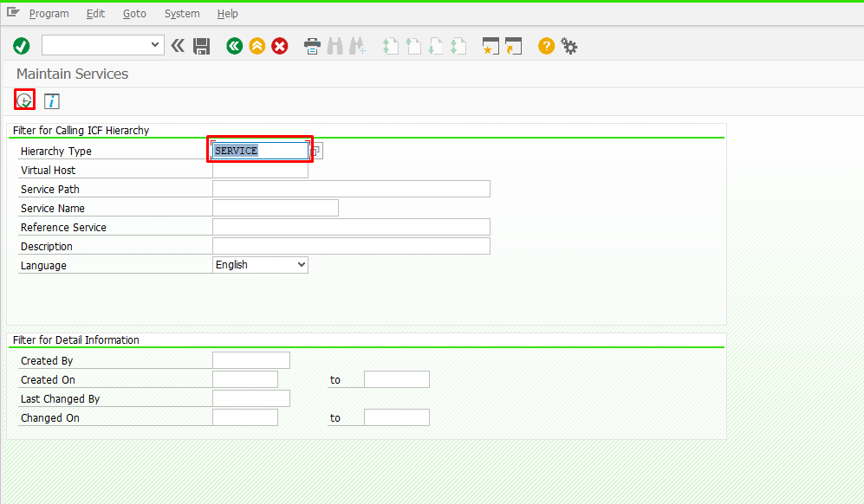864x504 pixels.
Task: Open the Language dropdown set to English
Action: point(260,264)
